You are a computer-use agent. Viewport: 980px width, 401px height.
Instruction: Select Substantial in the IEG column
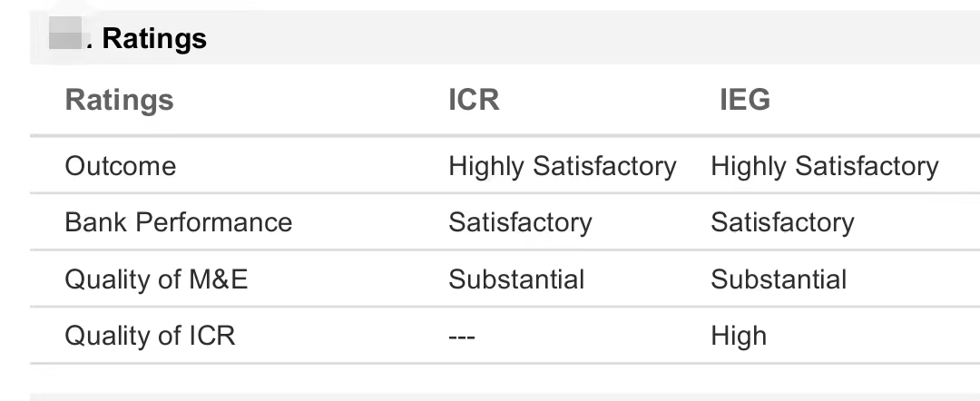click(x=779, y=279)
